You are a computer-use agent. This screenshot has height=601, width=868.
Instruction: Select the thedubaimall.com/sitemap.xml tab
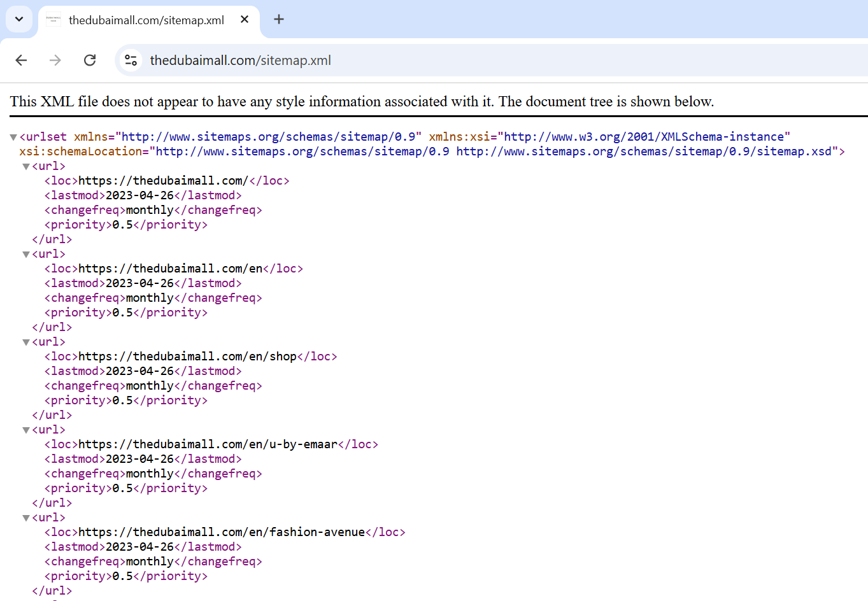pyautogui.click(x=149, y=20)
